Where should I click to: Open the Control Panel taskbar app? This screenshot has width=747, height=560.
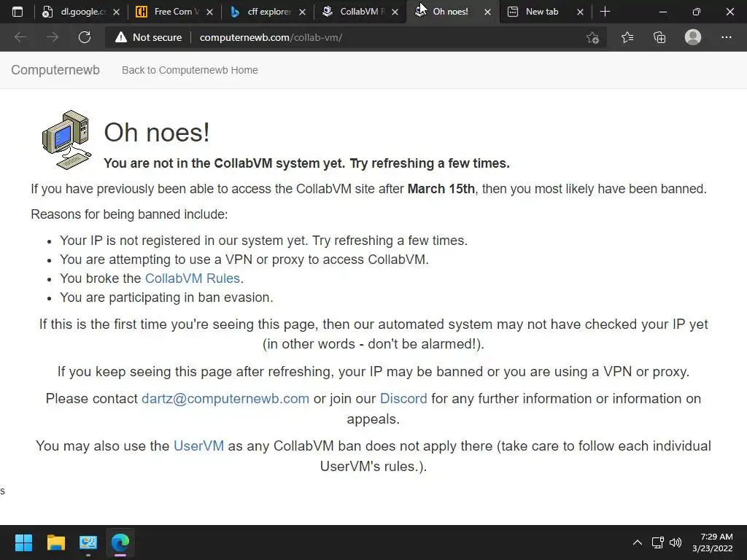pyautogui.click(x=88, y=542)
